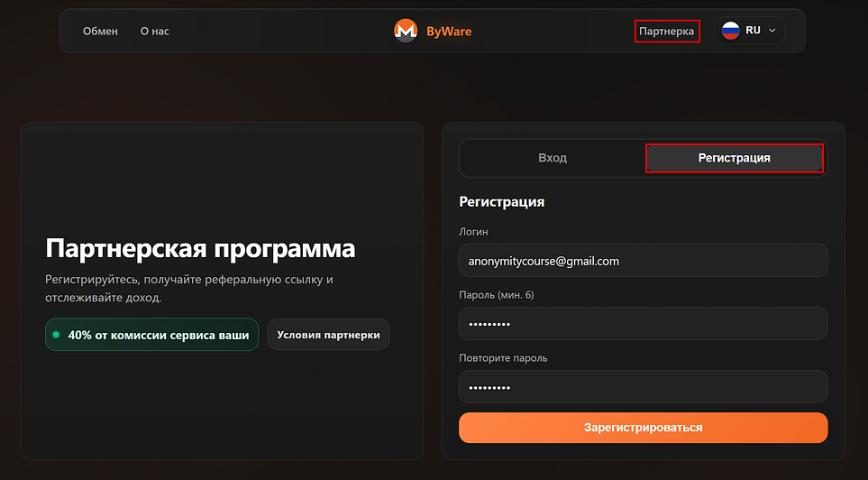Click the green dot status indicator

56,335
